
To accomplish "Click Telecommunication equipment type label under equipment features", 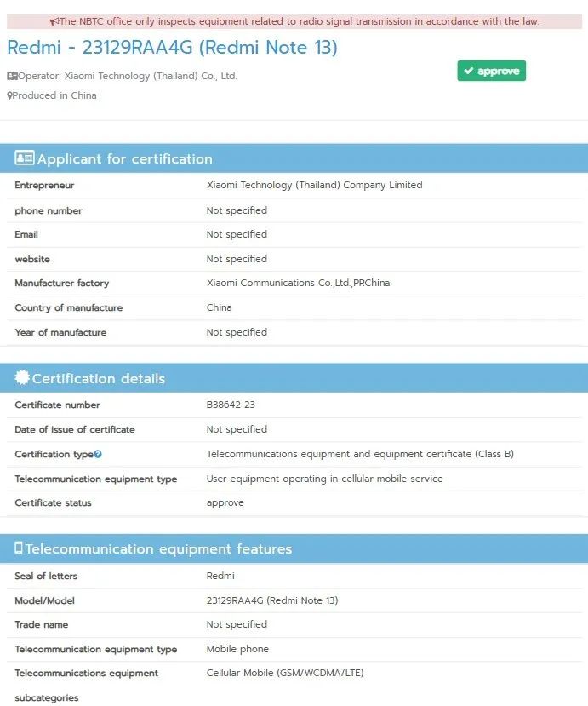I will coord(96,649).
